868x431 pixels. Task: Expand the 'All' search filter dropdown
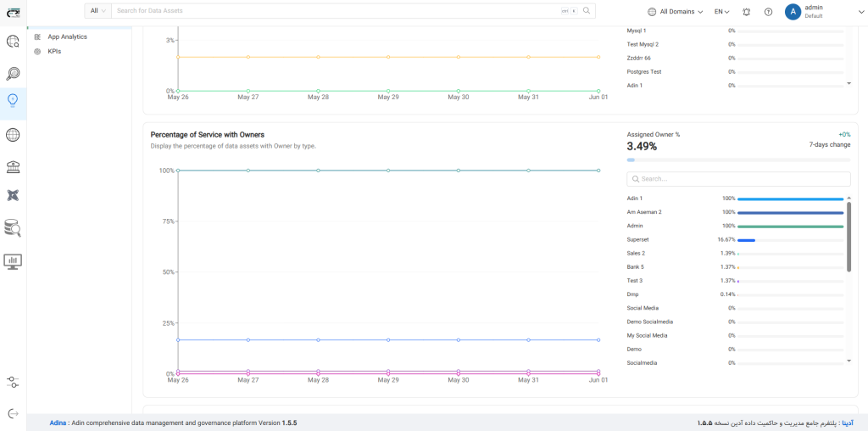tap(97, 11)
